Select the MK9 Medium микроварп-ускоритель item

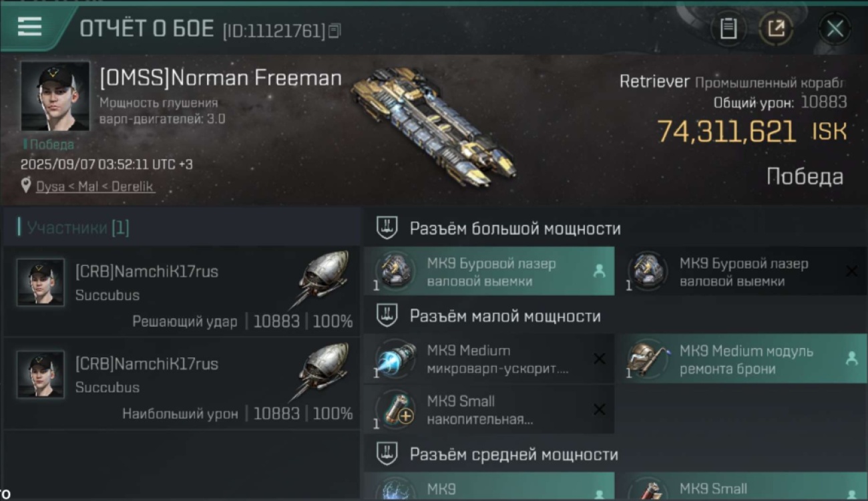[x=489, y=359]
